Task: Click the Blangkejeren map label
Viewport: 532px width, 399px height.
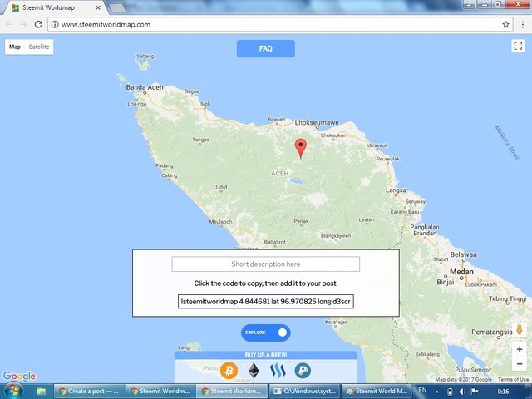Action: pos(336,236)
